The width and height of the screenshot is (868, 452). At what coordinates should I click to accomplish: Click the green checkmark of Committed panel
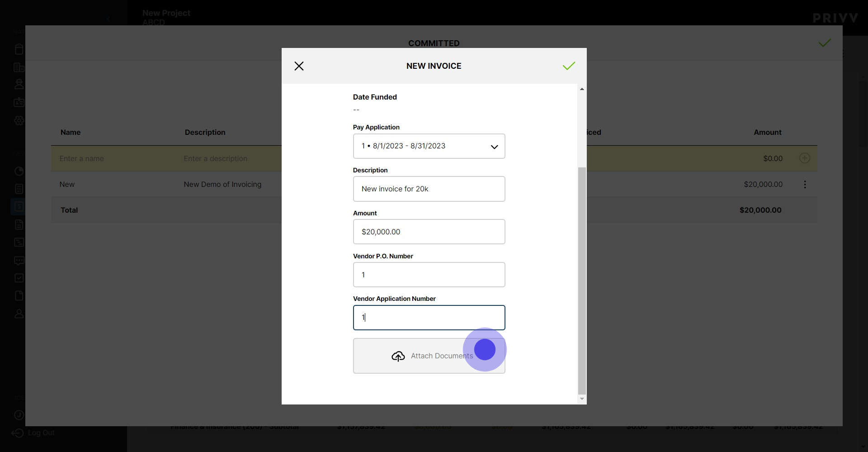(825, 43)
